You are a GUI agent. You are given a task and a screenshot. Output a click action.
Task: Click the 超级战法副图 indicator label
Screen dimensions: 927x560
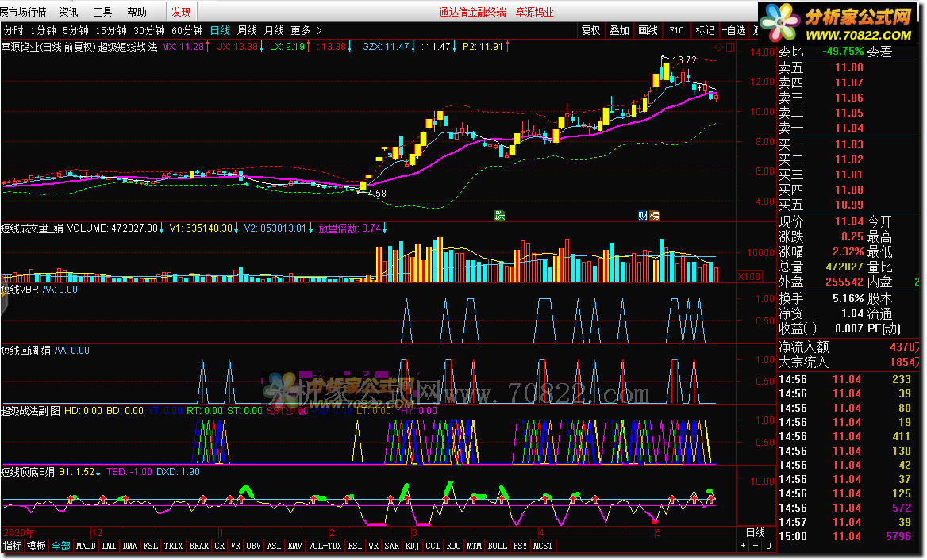pyautogui.click(x=31, y=411)
